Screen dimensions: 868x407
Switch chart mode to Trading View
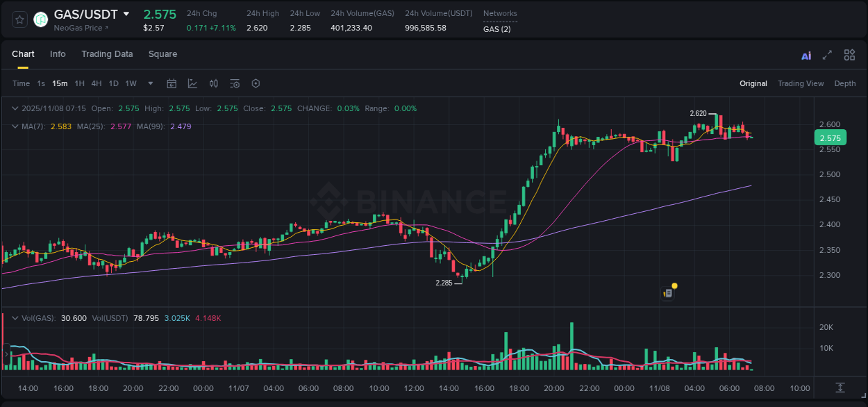pyautogui.click(x=801, y=83)
